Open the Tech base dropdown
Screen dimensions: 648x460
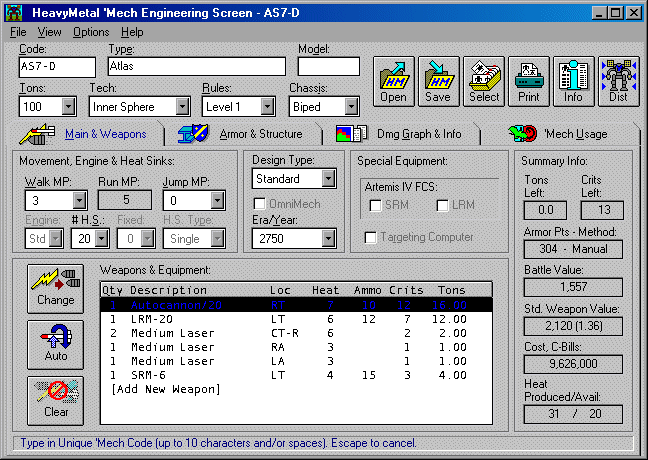point(181,106)
